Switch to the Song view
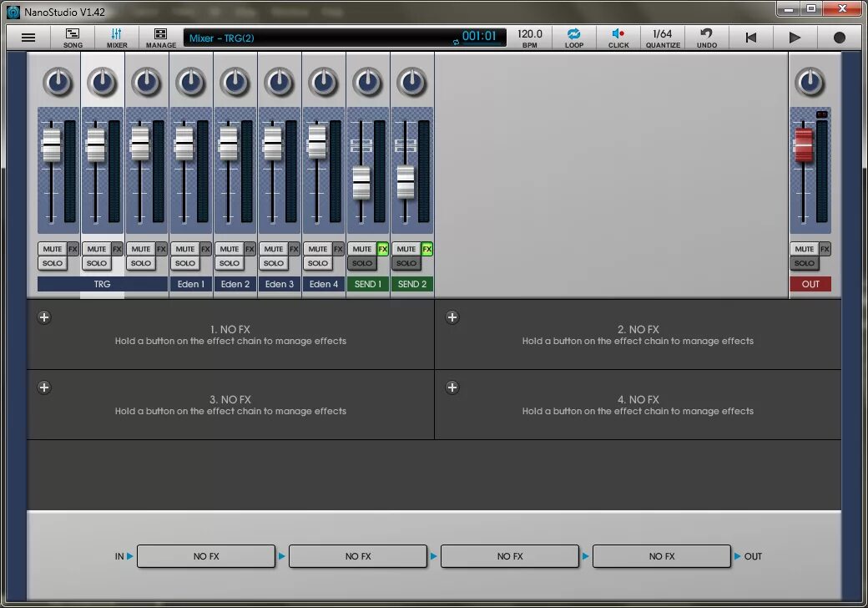Screen dimensions: 868x608 (73, 38)
